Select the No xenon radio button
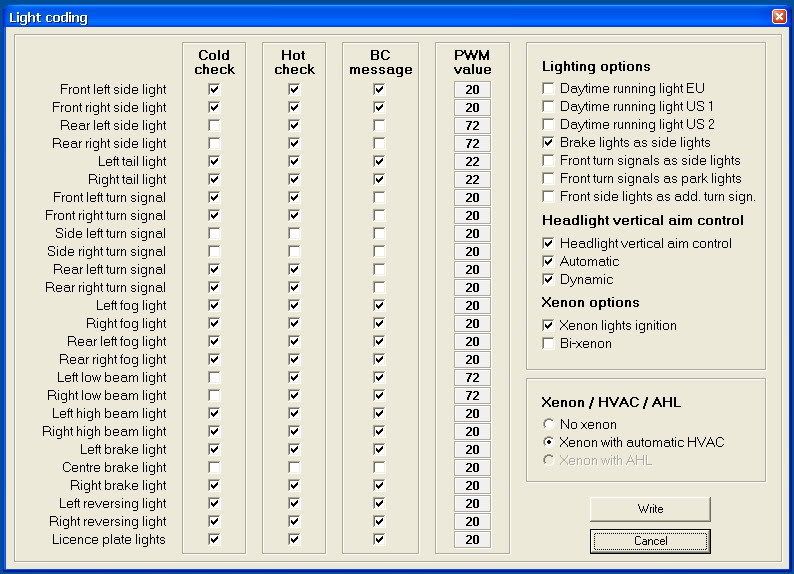794x574 pixels. click(548, 424)
